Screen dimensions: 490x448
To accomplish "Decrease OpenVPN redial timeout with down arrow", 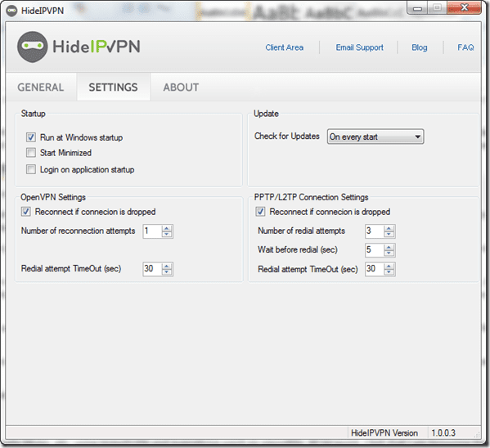I will coord(167,271).
